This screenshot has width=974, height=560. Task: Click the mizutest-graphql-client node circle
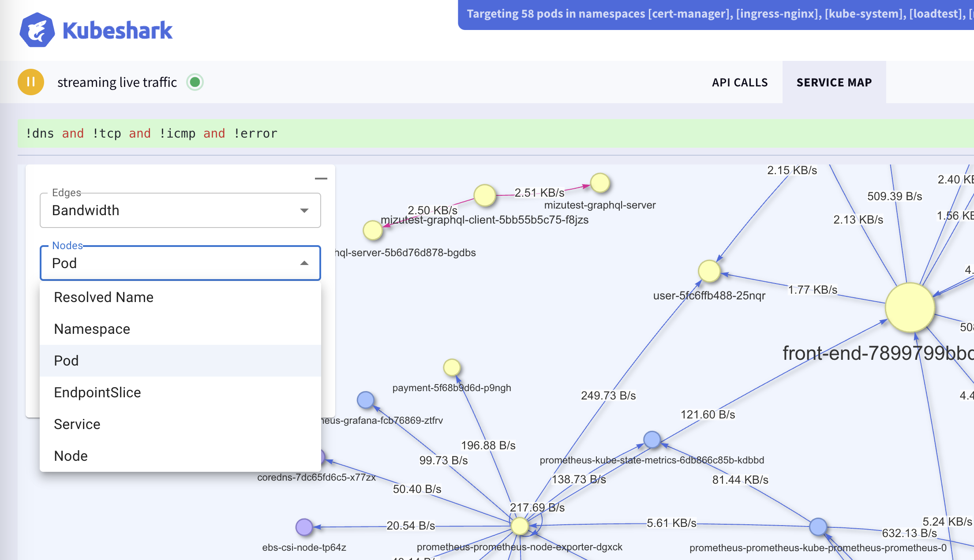[485, 195]
